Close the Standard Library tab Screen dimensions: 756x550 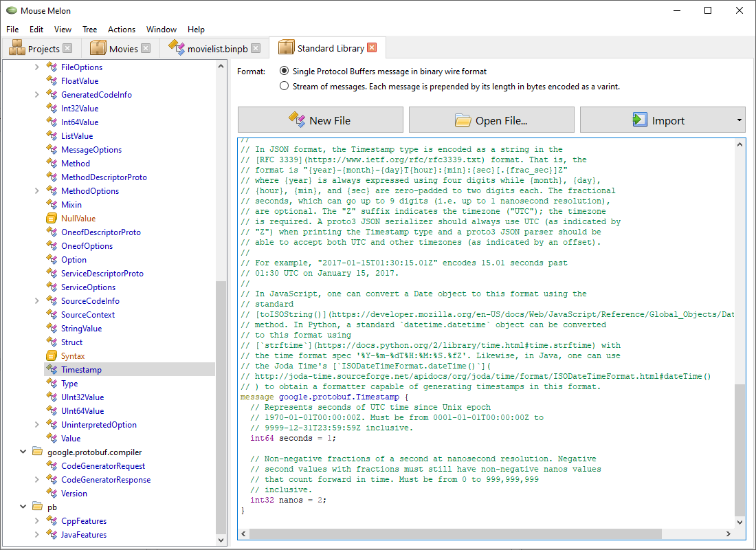tap(370, 47)
